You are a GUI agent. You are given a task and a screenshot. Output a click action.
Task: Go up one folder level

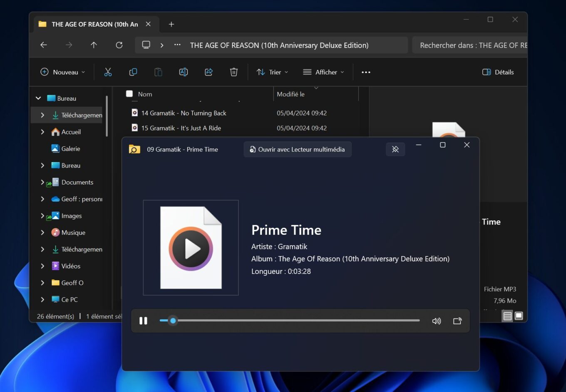point(94,45)
